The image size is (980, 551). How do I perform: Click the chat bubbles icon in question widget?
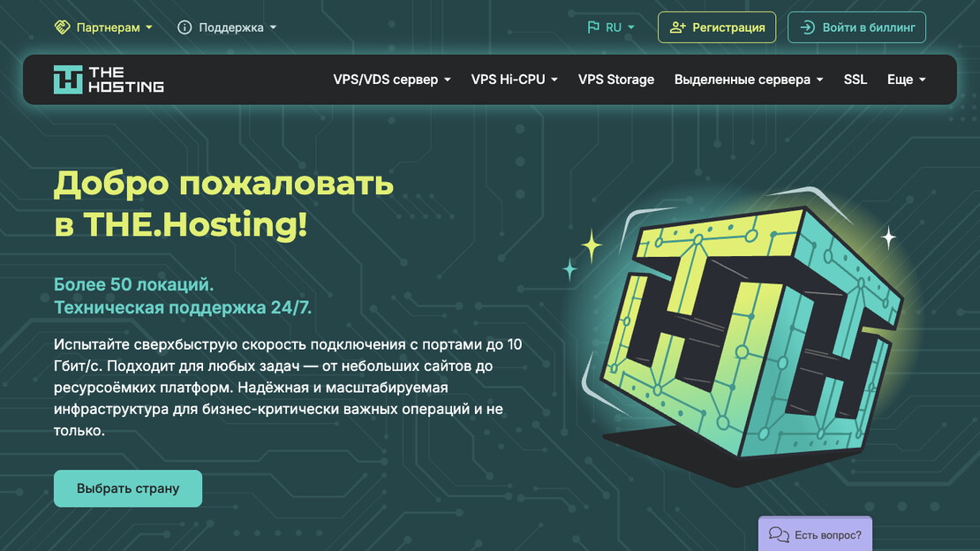[779, 534]
